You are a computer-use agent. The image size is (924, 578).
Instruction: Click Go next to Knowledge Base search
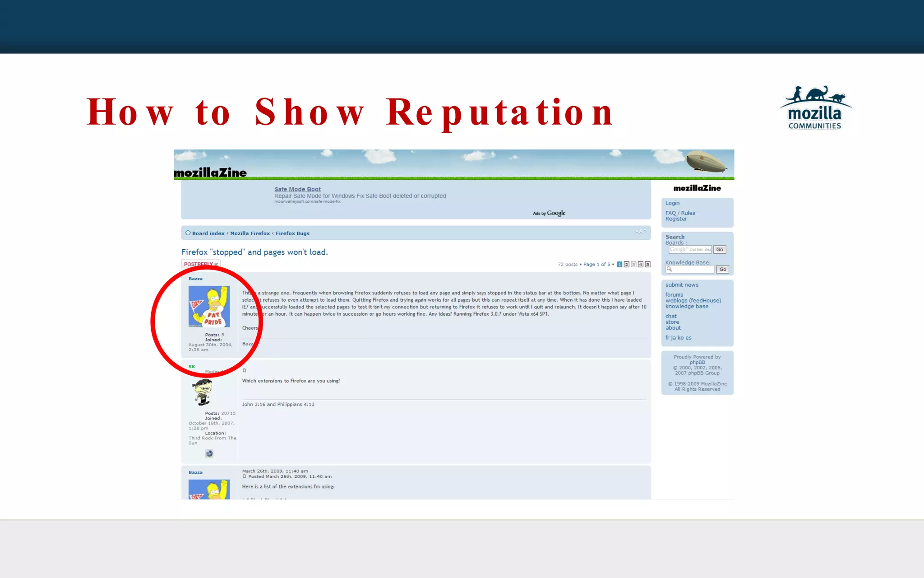723,269
